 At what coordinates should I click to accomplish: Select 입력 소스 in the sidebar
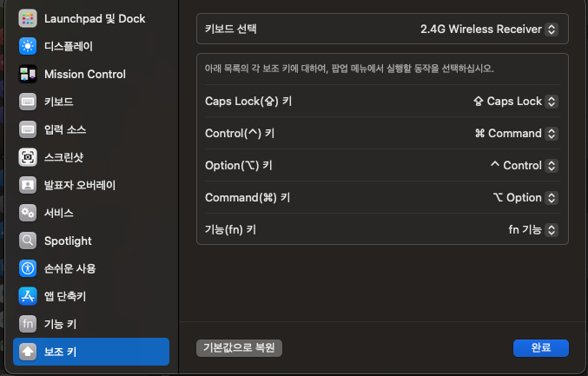[65, 129]
